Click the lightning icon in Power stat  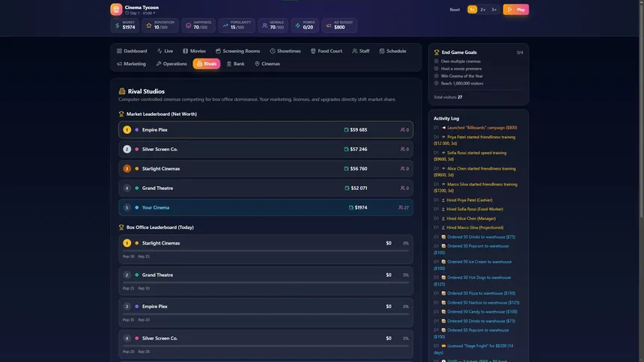click(x=298, y=25)
